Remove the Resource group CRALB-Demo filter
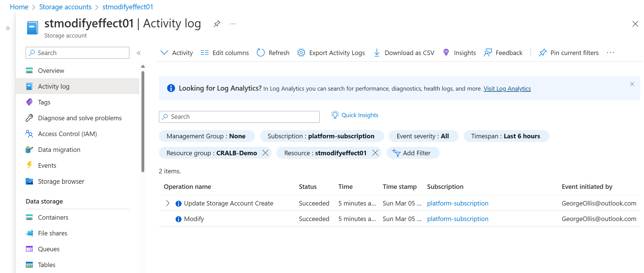This screenshot has width=644, height=273. click(265, 153)
